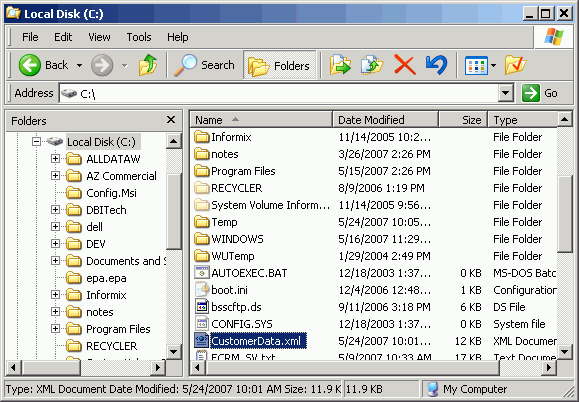
Task: Click the ECRM_SV.txt file name
Action: pos(243,357)
